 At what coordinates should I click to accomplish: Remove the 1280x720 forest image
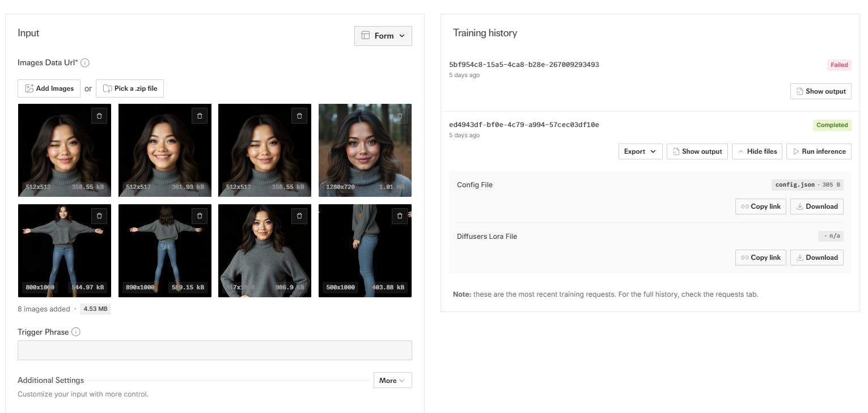tap(400, 116)
